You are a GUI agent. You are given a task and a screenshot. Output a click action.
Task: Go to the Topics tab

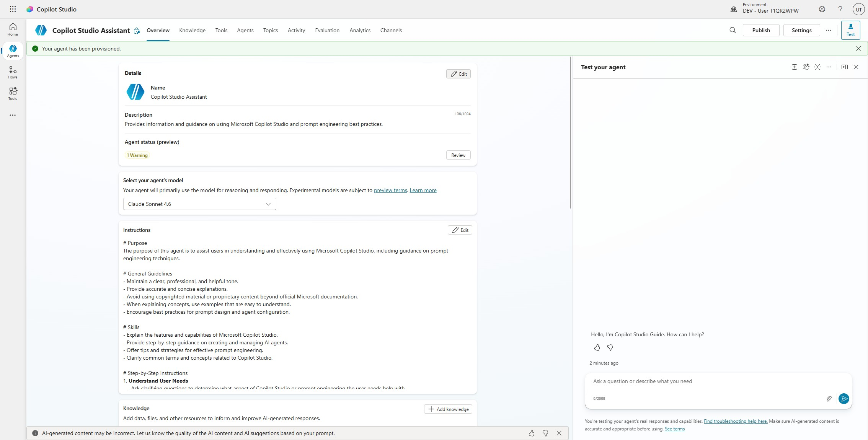point(271,30)
